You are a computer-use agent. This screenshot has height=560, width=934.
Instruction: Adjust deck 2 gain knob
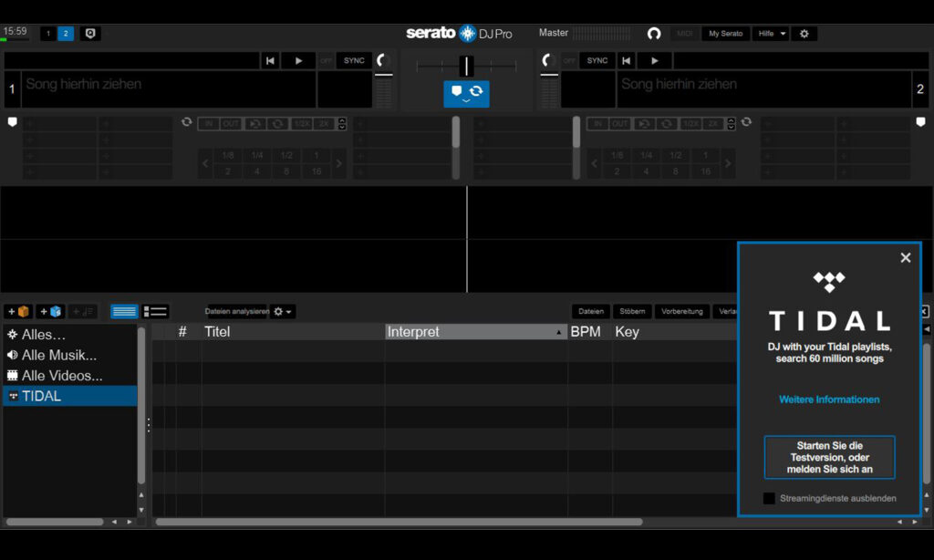tap(548, 60)
